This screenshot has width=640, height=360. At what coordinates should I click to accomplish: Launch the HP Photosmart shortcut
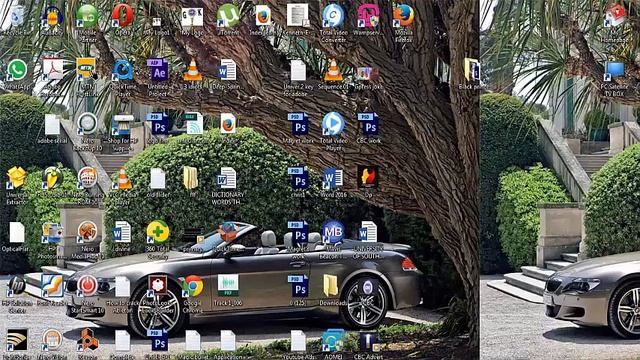tap(52, 233)
